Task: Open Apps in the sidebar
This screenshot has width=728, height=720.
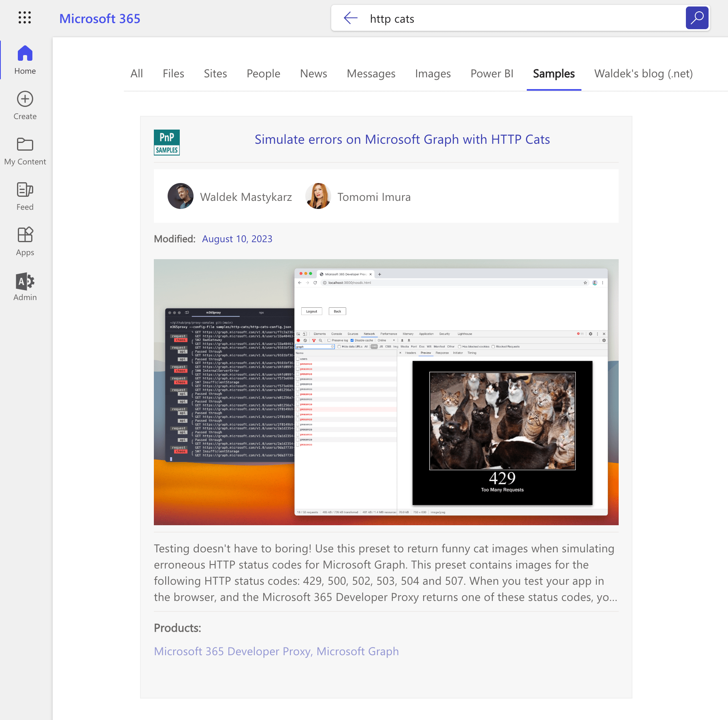Action: click(x=25, y=242)
